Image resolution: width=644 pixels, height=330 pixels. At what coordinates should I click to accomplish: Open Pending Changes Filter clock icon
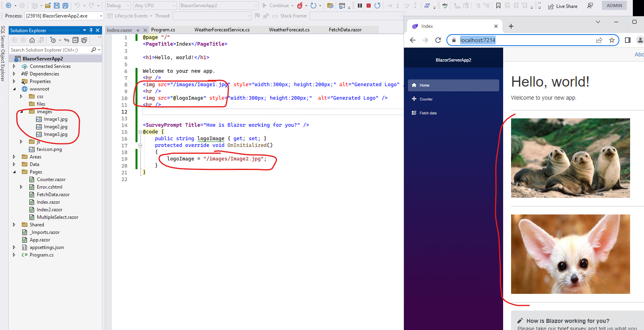click(x=53, y=40)
